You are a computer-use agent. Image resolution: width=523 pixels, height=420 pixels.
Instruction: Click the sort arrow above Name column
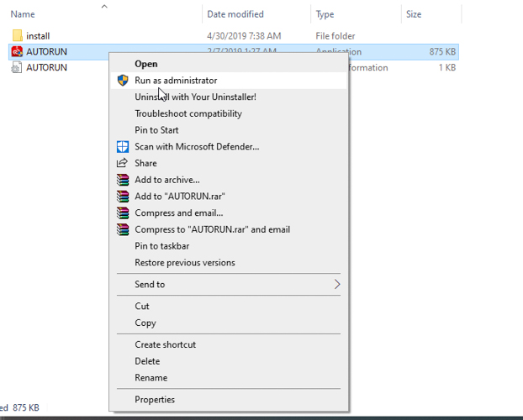tap(104, 6)
